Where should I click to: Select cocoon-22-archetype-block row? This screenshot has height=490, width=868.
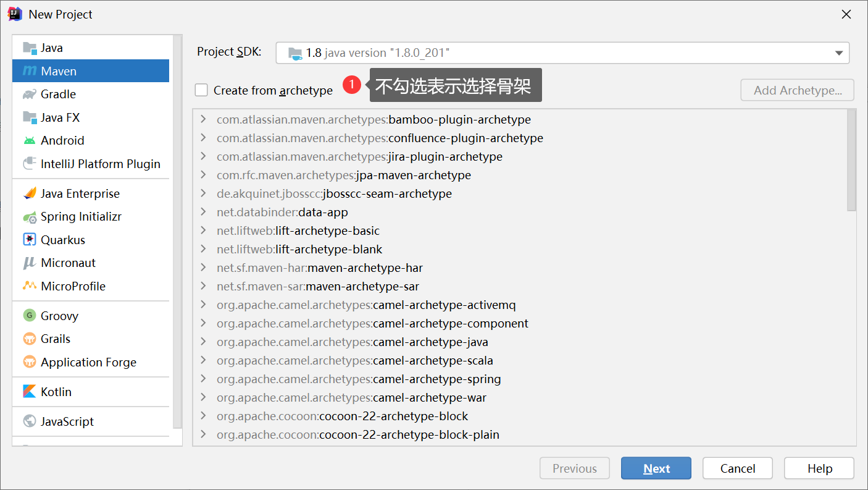pos(520,416)
